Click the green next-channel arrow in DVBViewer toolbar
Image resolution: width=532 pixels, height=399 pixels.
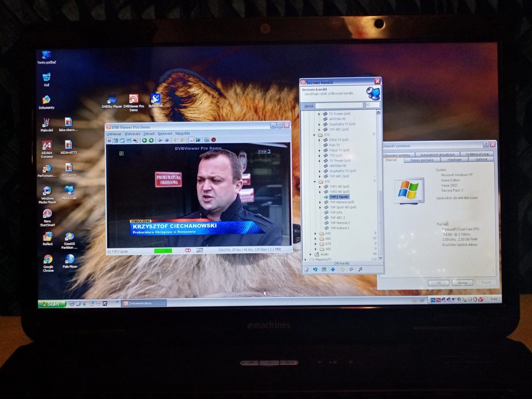click(x=151, y=141)
